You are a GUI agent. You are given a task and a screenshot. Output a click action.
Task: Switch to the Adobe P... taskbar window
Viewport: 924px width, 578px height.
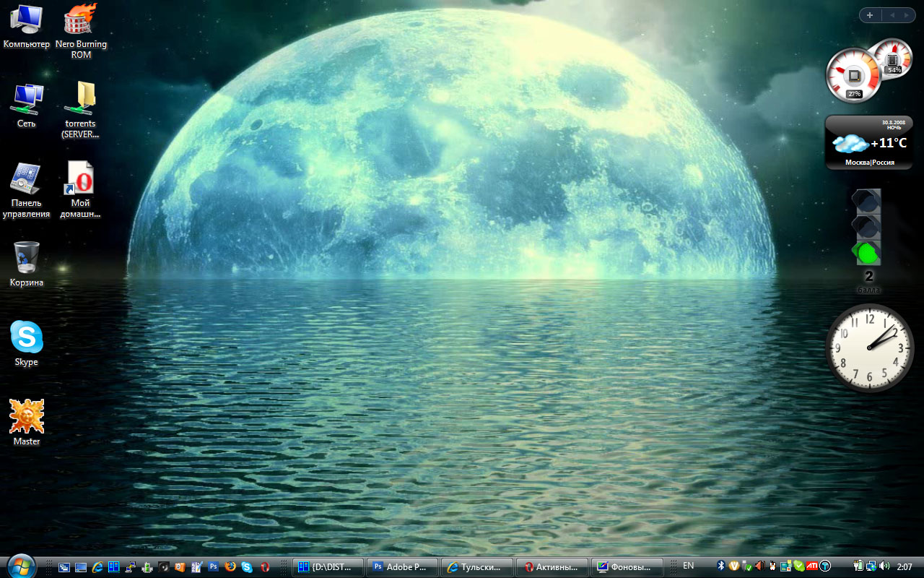tap(402, 567)
